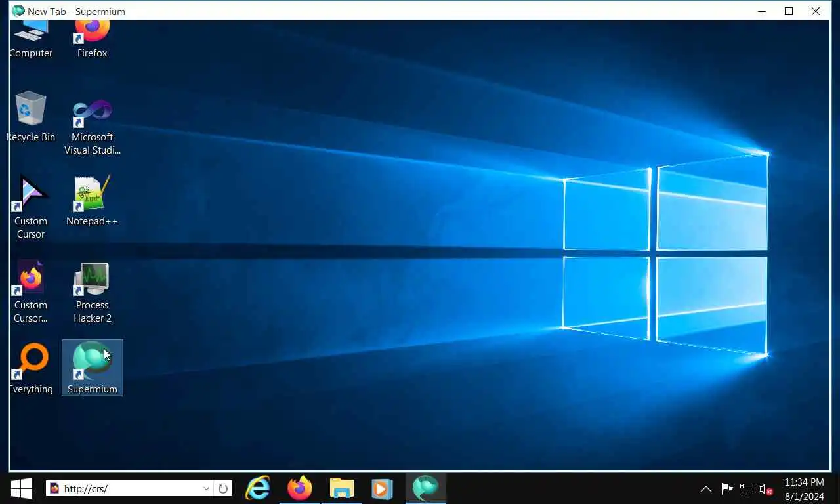
Task: Select the Notepad++ desktop shortcut
Action: coord(92,201)
